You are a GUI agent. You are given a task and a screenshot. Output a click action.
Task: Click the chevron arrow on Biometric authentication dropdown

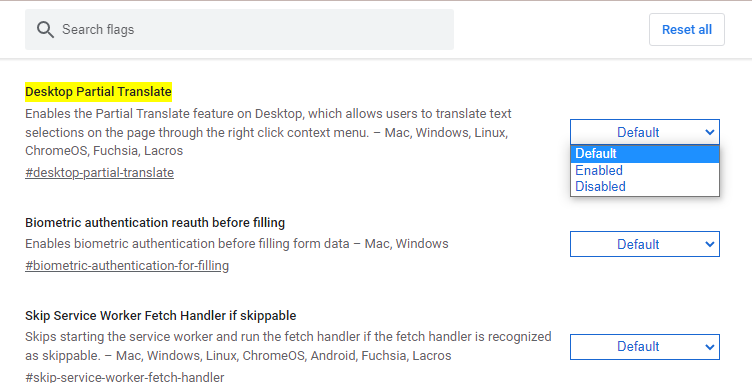coord(710,244)
